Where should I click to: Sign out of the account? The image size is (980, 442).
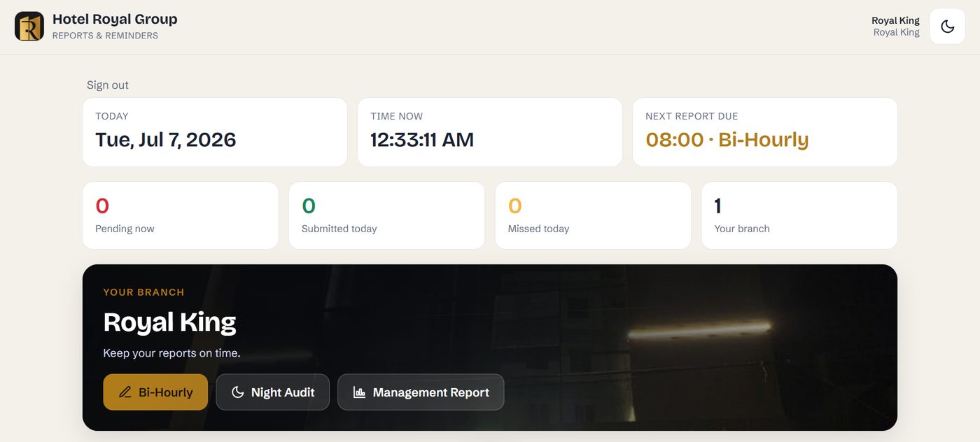click(x=108, y=85)
